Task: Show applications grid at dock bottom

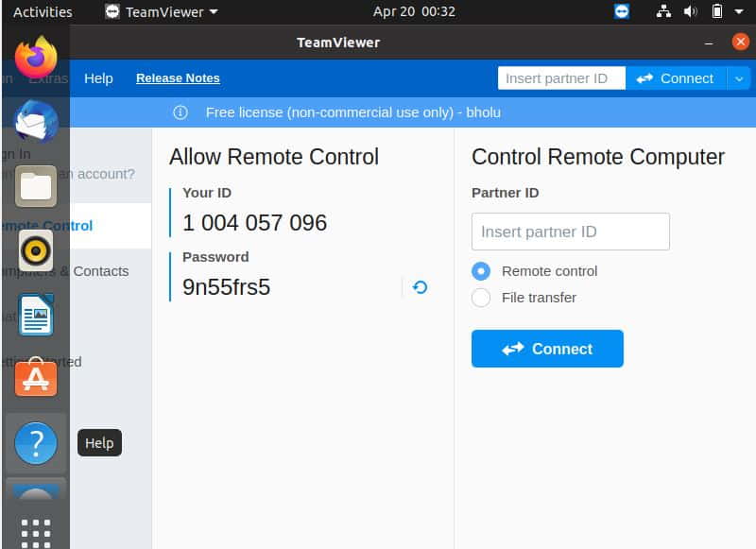Action: click(x=36, y=533)
